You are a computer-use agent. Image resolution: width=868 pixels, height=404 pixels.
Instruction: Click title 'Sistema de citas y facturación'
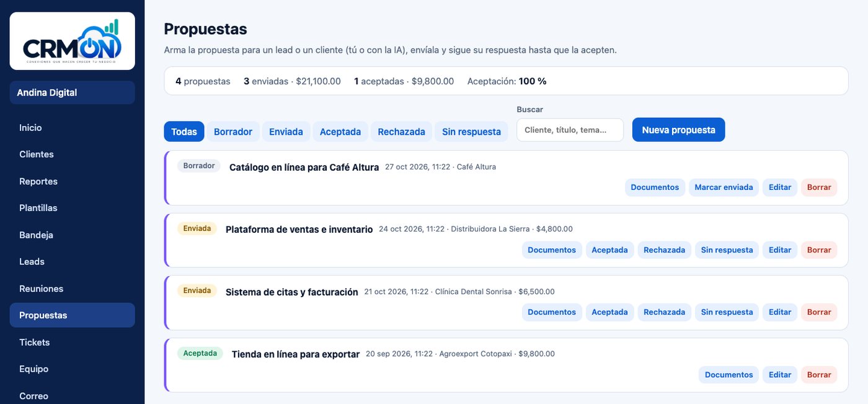point(291,292)
